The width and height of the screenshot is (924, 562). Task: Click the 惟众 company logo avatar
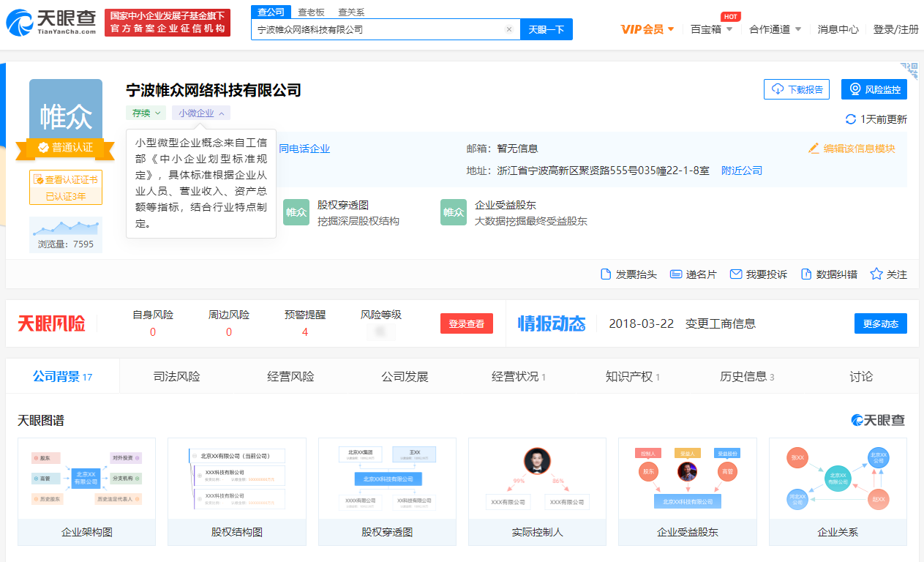click(66, 110)
